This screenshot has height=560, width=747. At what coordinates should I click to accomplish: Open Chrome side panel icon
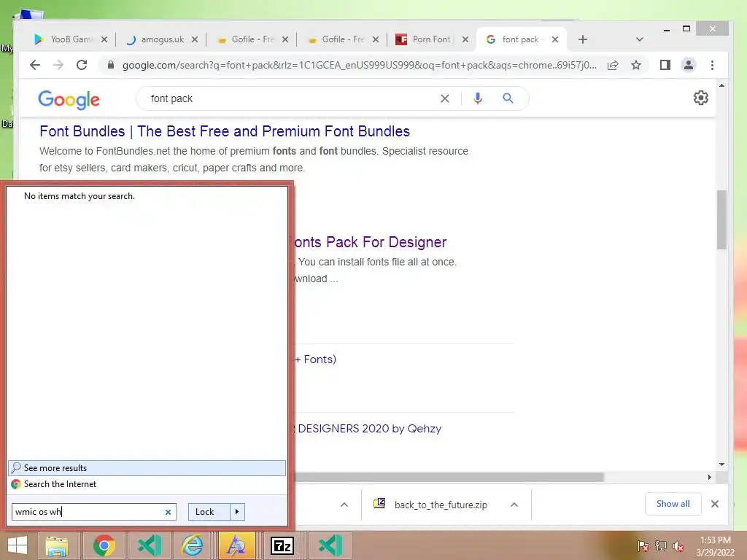(x=665, y=65)
